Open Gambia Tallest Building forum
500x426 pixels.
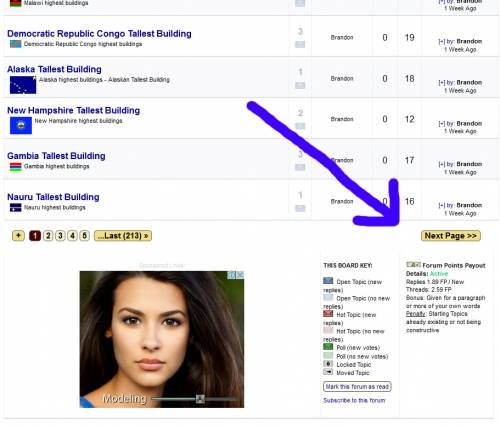56,156
